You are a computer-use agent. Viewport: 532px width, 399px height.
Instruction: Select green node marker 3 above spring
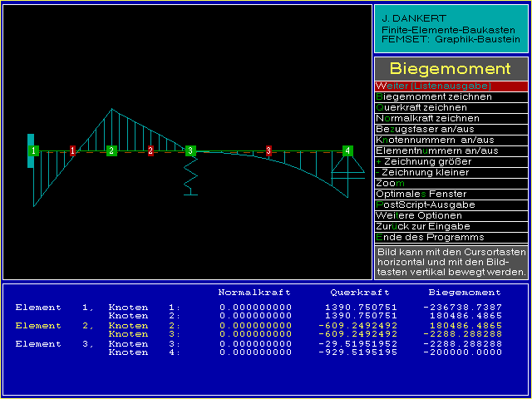click(190, 150)
